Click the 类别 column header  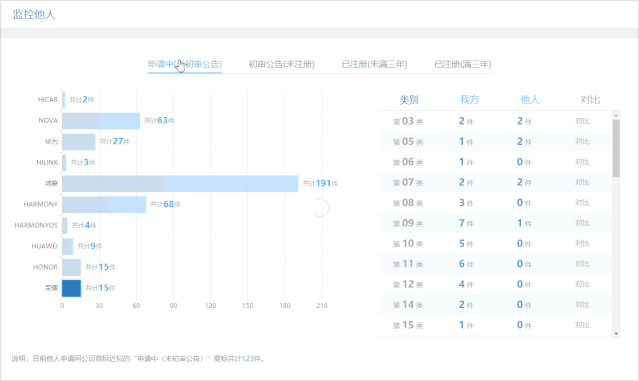409,100
